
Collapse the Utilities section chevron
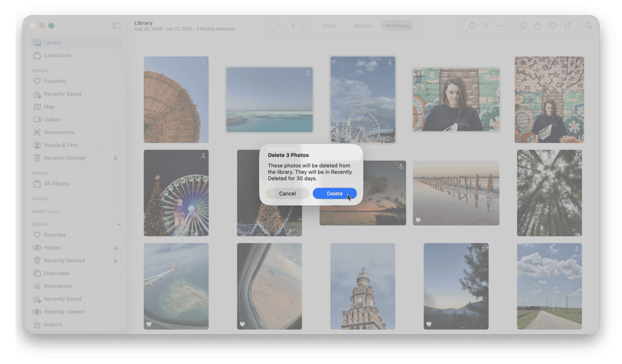click(119, 224)
